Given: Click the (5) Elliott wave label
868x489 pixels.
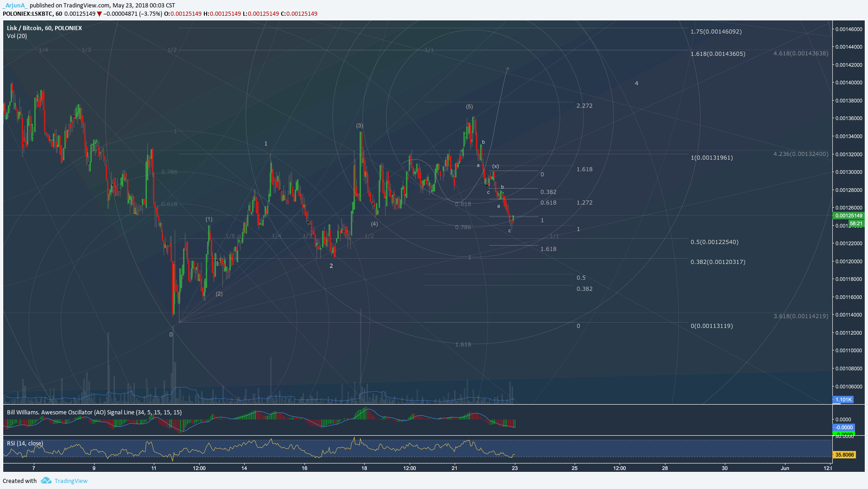Looking at the screenshot, I should click(x=469, y=107).
